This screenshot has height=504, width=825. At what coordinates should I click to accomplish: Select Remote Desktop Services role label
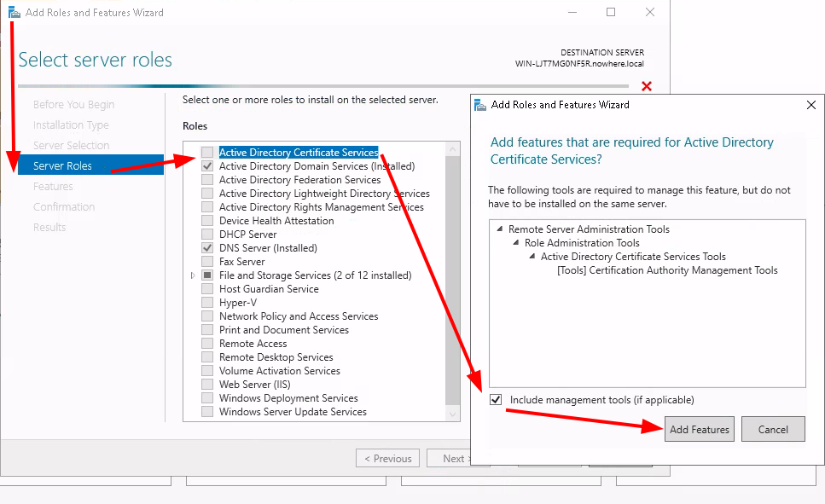[276, 357]
